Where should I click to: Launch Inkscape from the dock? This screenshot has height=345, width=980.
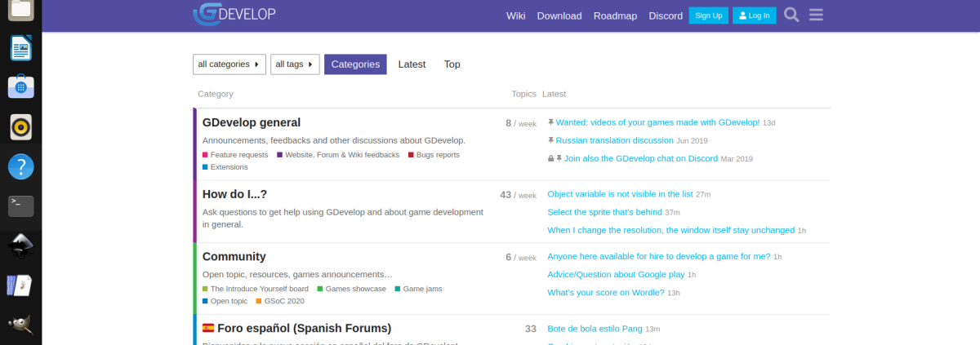(x=20, y=245)
